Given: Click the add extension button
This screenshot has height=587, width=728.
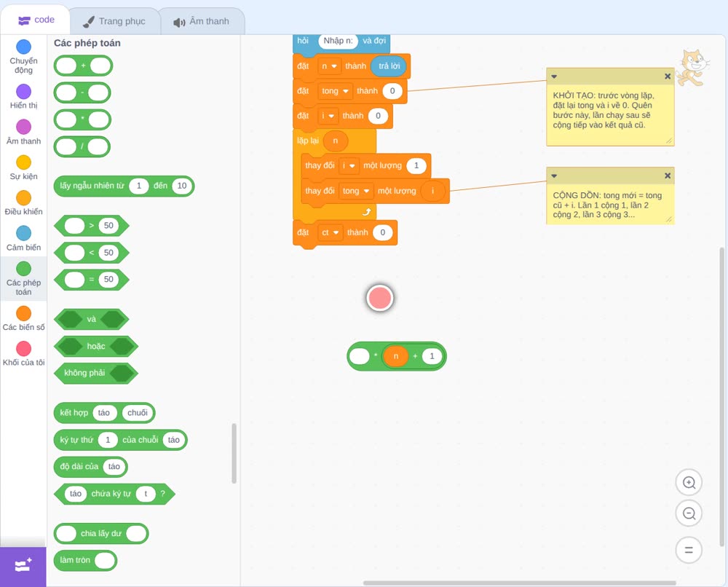Looking at the screenshot, I should (x=23, y=566).
